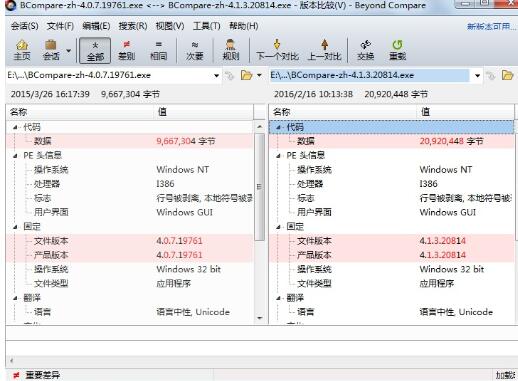Click the right pane 名称 column header
The image size is (518, 381).
(x=343, y=112)
